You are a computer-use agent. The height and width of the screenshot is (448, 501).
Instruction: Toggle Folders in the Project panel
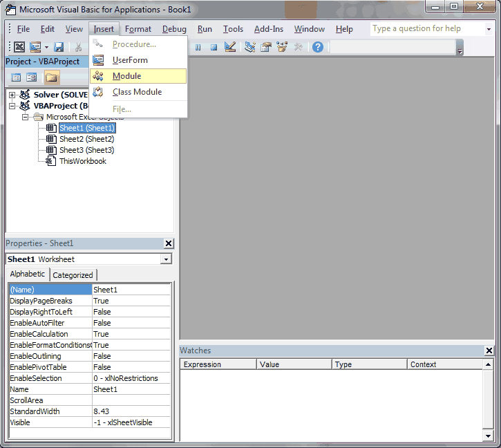click(x=52, y=77)
